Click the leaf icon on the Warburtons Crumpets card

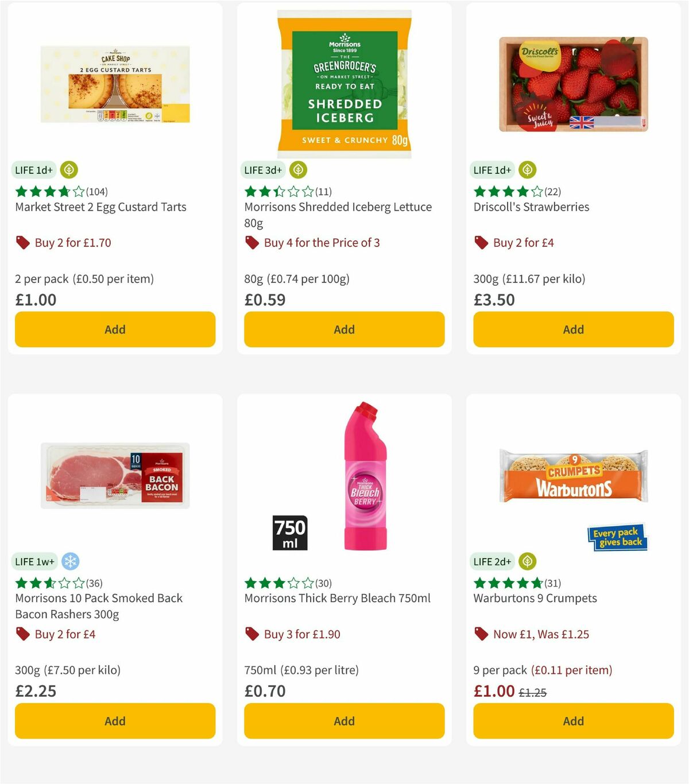pos(527,561)
